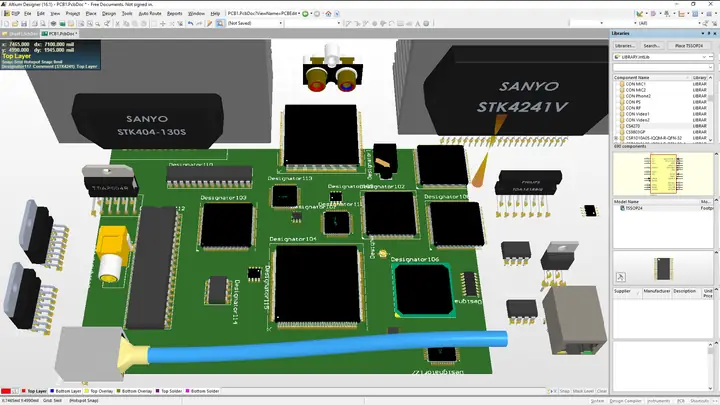Select the Top Solder layer tab
The height and width of the screenshot is (405, 720).
pyautogui.click(x=169, y=391)
